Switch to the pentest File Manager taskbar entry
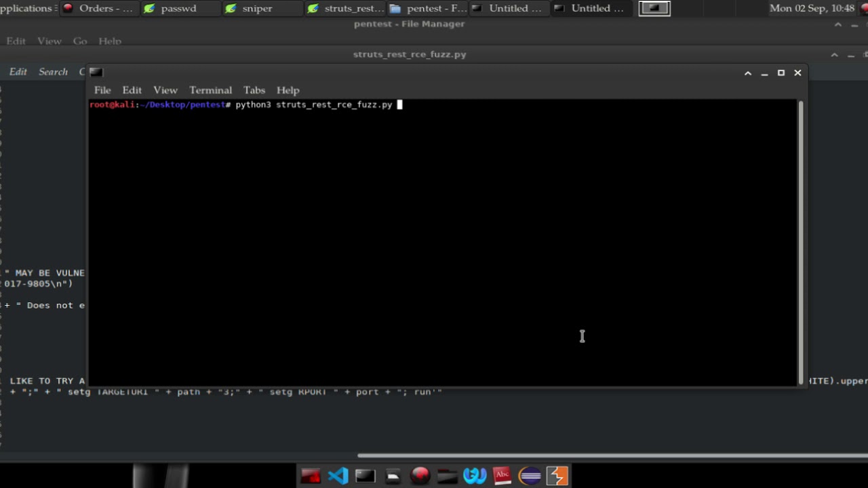Viewport: 868px width, 488px height. point(427,8)
